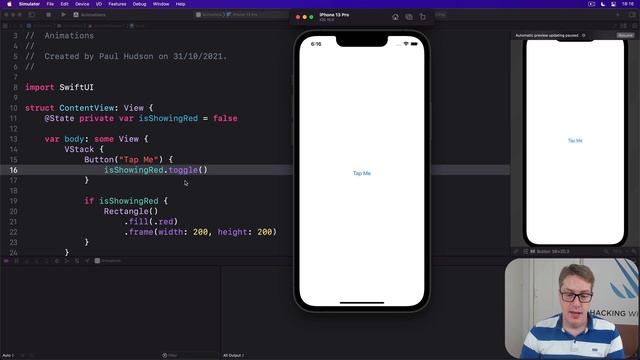The width and height of the screenshot is (640, 360).
Task: Open the All Output dropdown
Action: coord(233,356)
